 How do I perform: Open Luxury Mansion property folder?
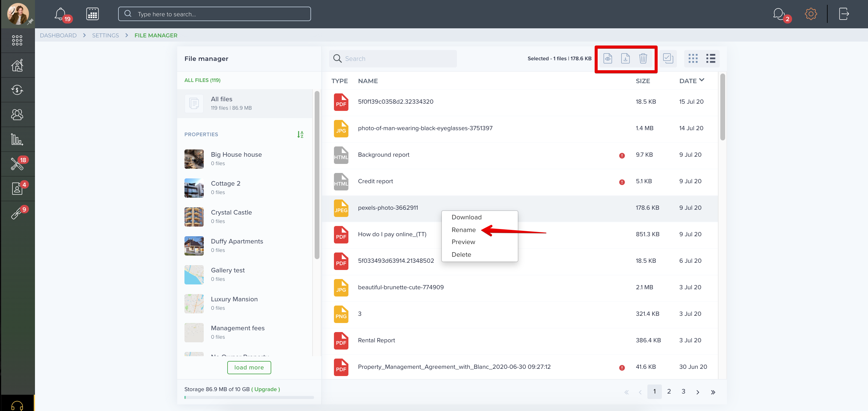pos(245,304)
